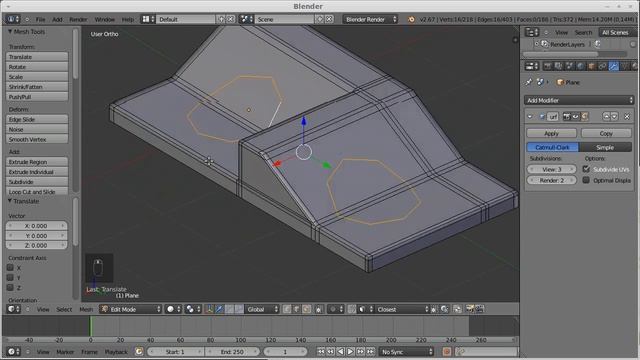Viewport: 640px width, 360px height.
Task: Click the Extrude Region button
Action: [x=37, y=162]
